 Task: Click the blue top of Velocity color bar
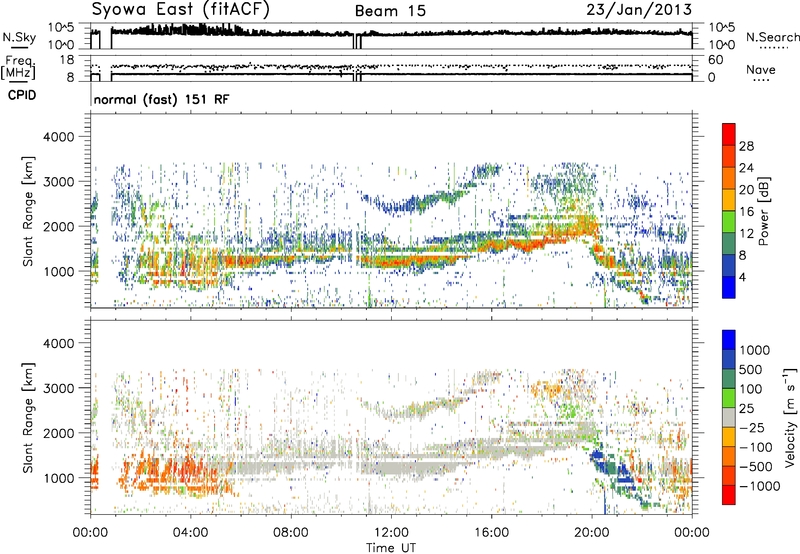click(x=729, y=340)
